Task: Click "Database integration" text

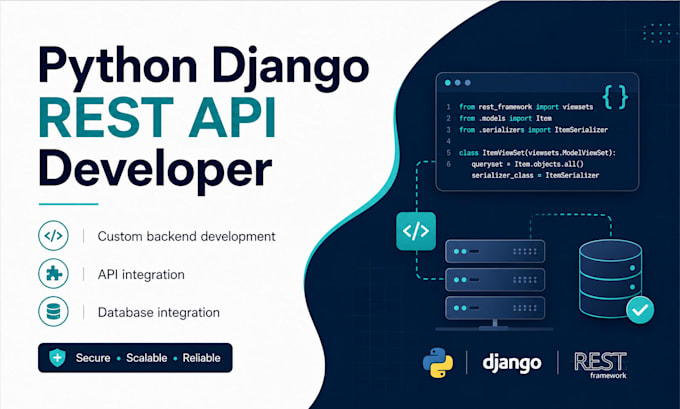Action: pos(159,312)
